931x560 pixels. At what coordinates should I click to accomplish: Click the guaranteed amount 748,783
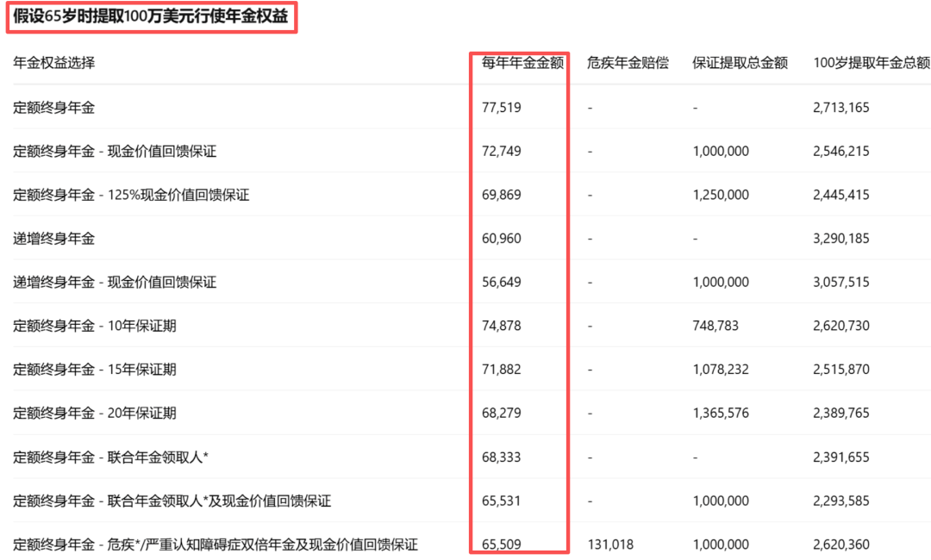pos(715,326)
